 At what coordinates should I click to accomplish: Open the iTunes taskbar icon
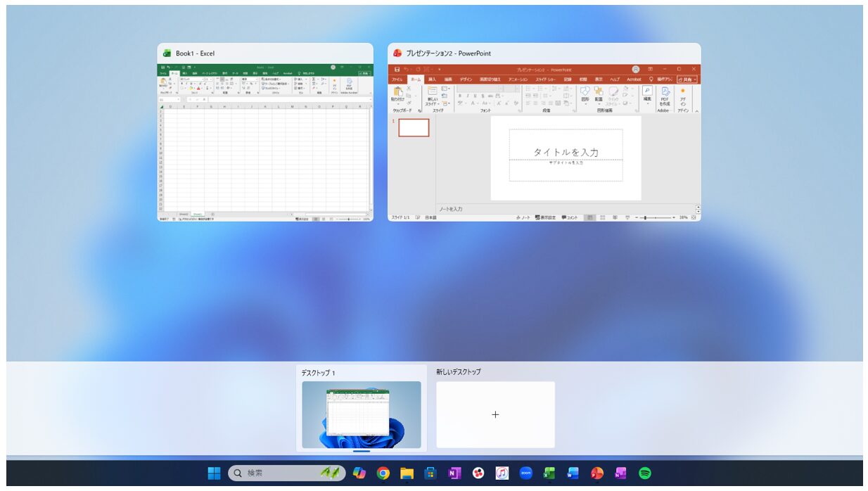[502, 473]
